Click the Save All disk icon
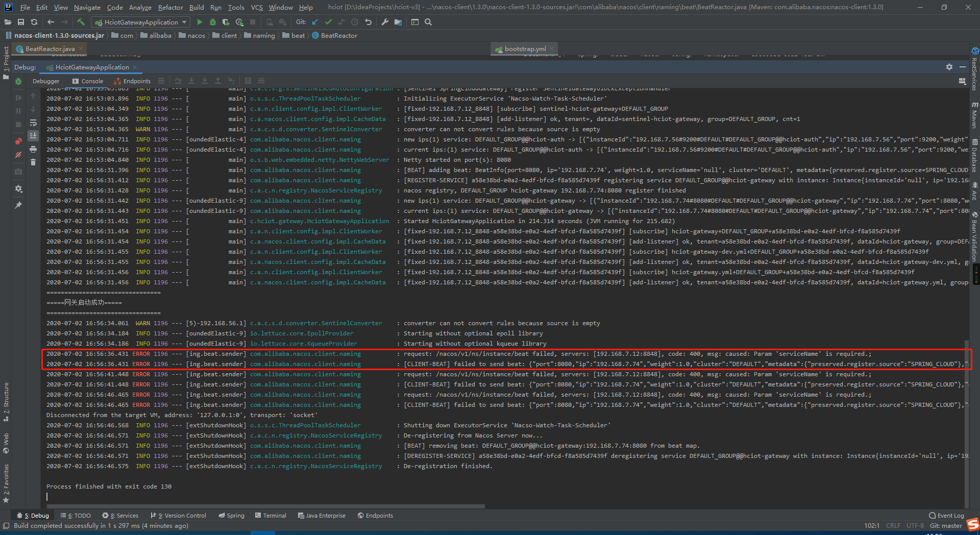Image resolution: width=980 pixels, height=535 pixels. (x=21, y=22)
